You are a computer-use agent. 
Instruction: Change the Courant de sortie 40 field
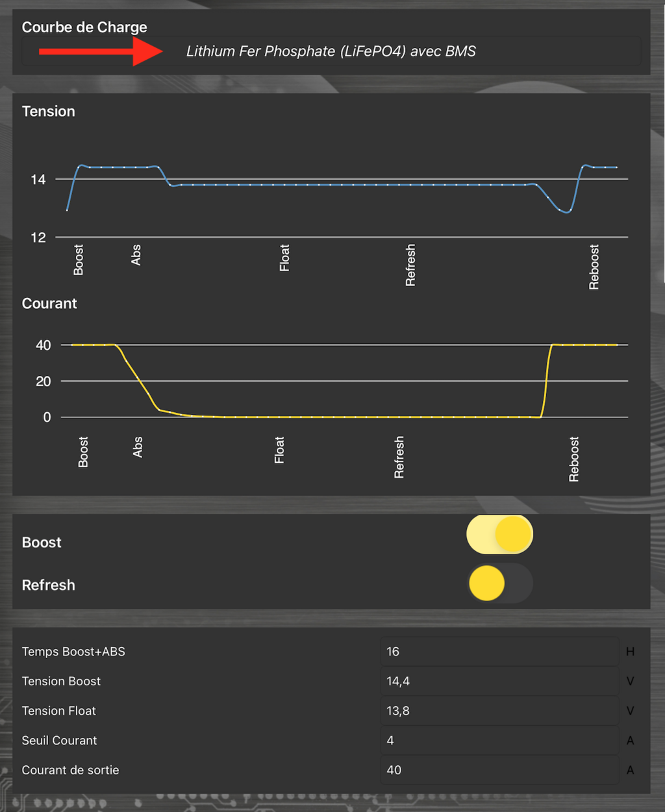pos(499,770)
